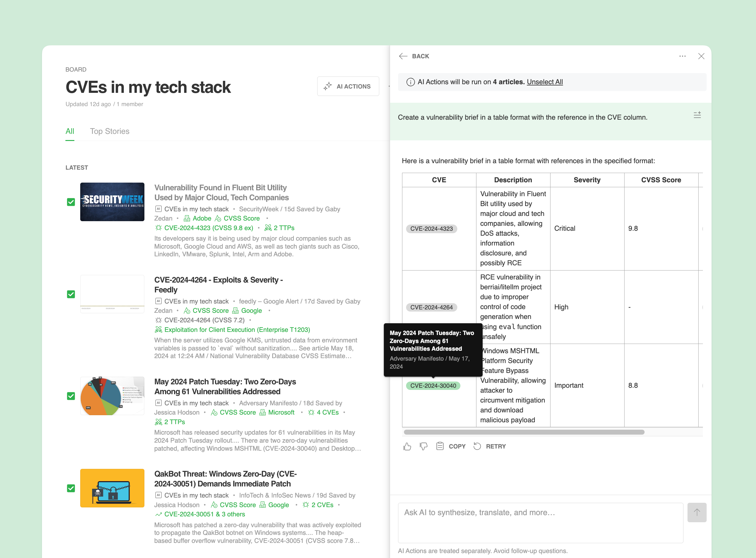The width and height of the screenshot is (756, 558).
Task: Open SecurityWeek article thumbnail
Action: [112, 202]
